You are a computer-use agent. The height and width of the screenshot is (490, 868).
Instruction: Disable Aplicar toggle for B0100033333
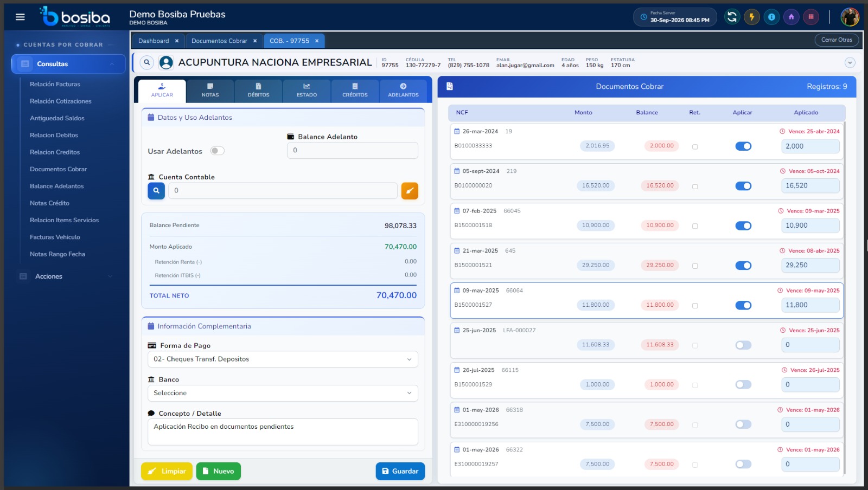coord(743,146)
